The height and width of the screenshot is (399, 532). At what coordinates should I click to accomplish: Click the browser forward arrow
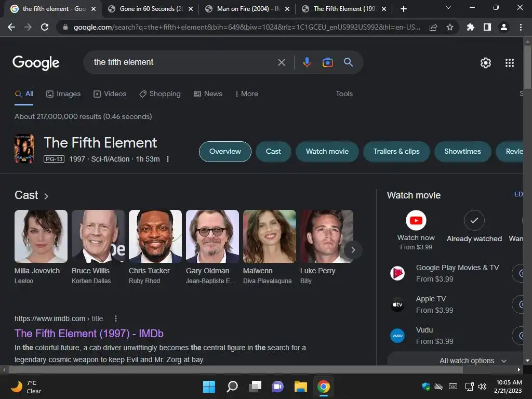[28, 27]
